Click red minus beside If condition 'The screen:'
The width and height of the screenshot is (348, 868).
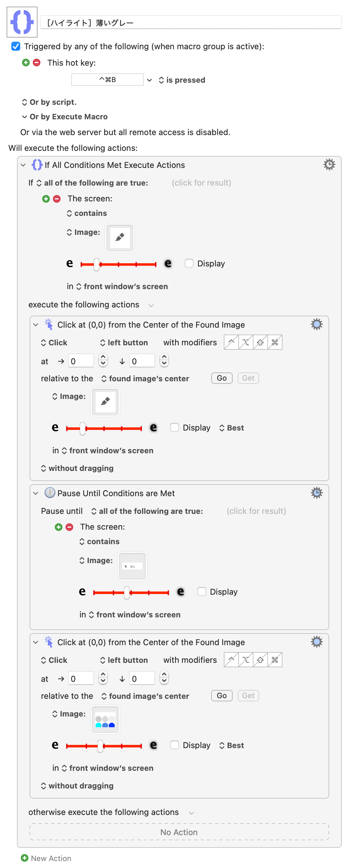tap(57, 199)
